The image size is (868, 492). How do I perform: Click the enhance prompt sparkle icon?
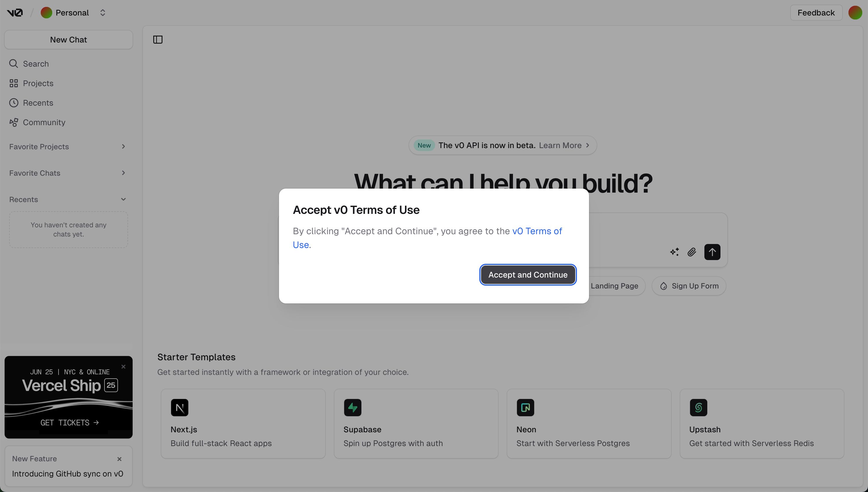[675, 252]
